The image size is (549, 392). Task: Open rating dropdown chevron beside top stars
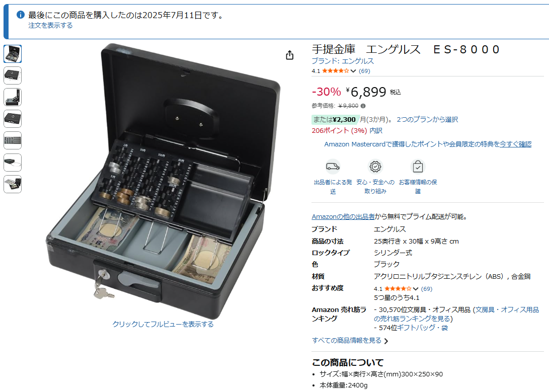click(x=353, y=71)
